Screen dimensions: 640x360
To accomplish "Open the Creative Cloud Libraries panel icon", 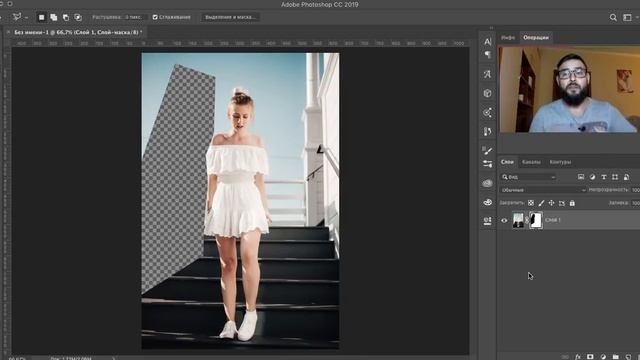I will pos(487,183).
